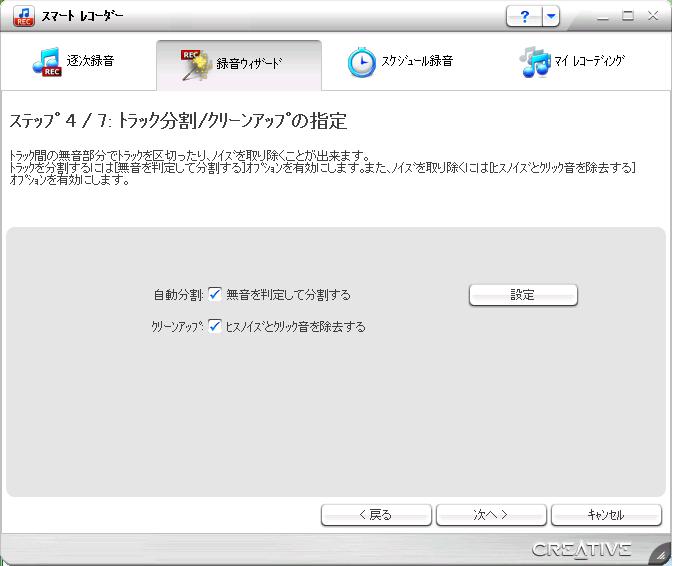Click the Smart Recorder app icon in title bar
This screenshot has width=683, height=566.
(x=21, y=18)
